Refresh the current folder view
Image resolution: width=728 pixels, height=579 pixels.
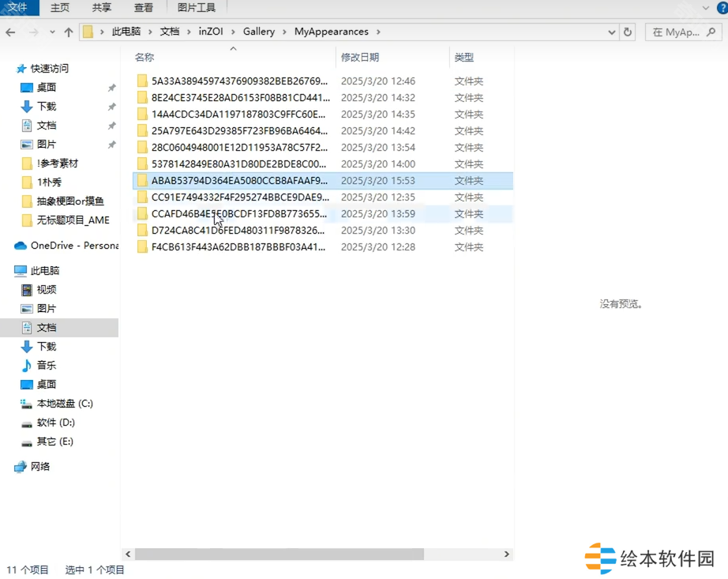point(628,32)
